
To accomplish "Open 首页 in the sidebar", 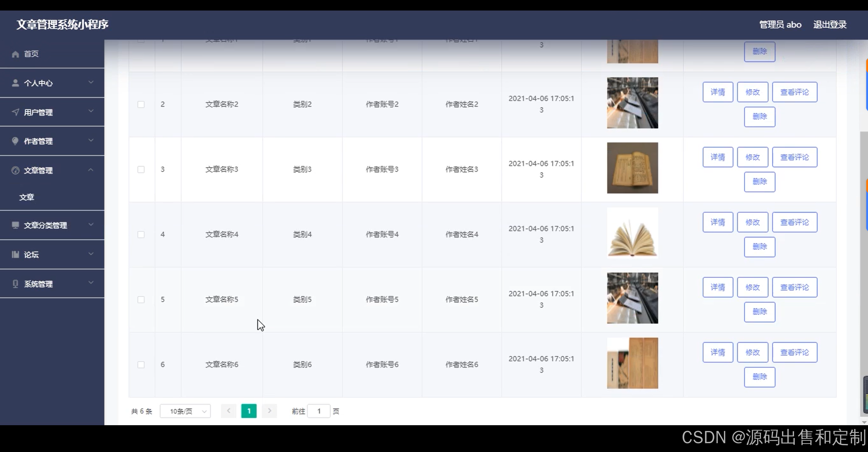I will pyautogui.click(x=52, y=54).
